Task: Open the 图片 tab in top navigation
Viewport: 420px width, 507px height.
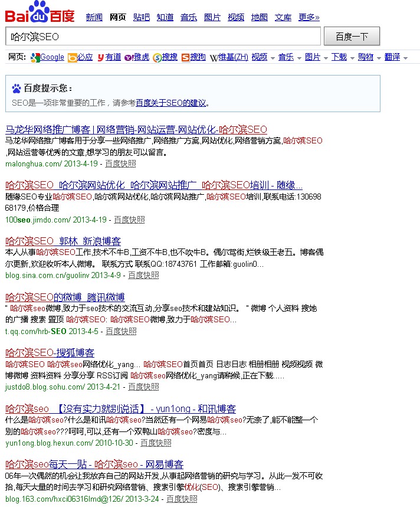Action: tap(212, 17)
